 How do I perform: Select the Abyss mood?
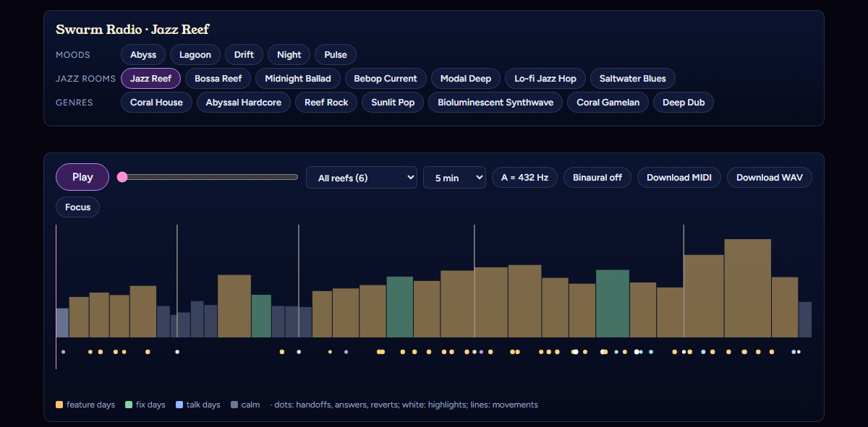[x=143, y=55]
